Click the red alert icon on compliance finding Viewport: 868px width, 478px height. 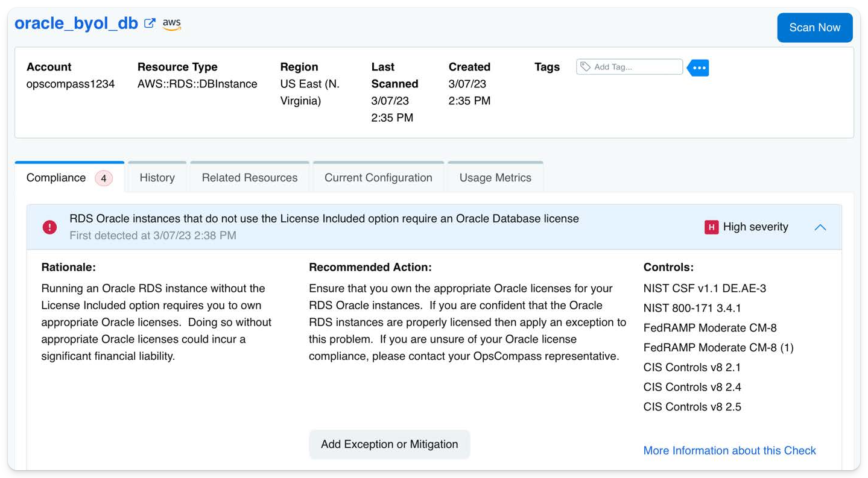pos(49,227)
